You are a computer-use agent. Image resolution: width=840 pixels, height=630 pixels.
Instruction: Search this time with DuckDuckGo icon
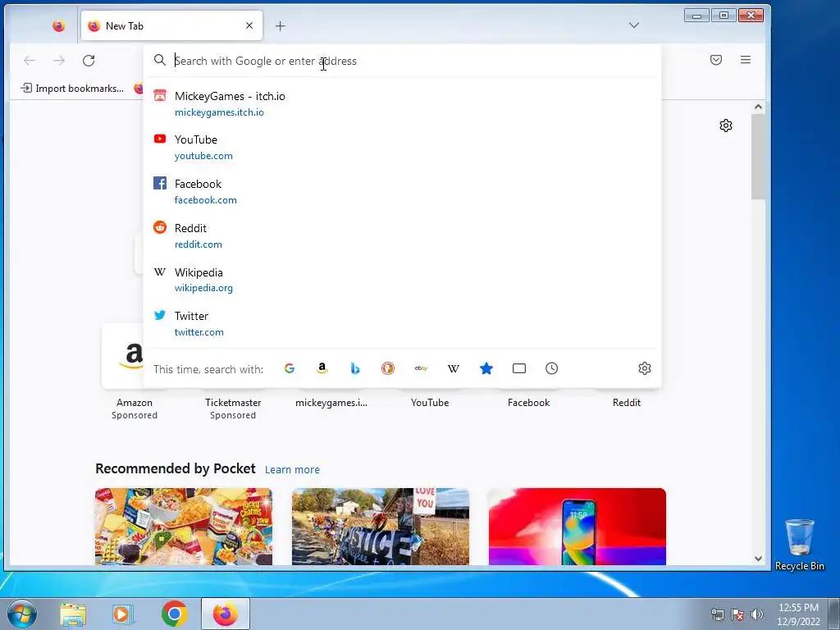[388, 368]
